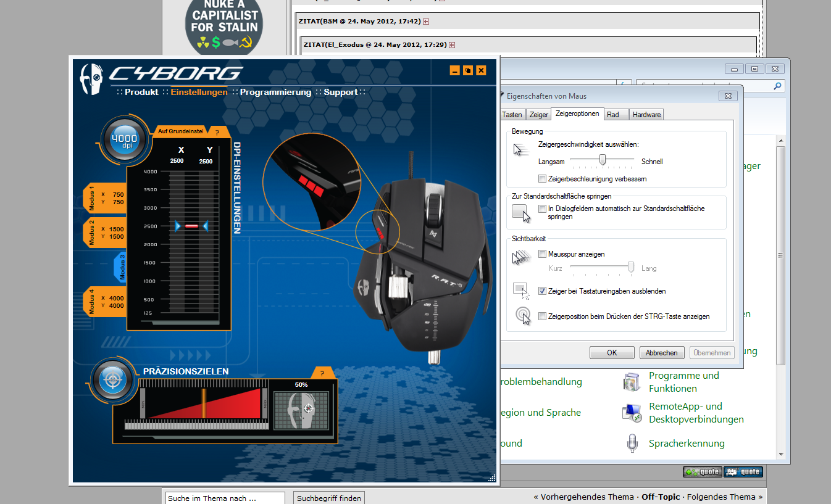Open Folgendes Thema link
Screen dimensions: 831x504
point(721,497)
